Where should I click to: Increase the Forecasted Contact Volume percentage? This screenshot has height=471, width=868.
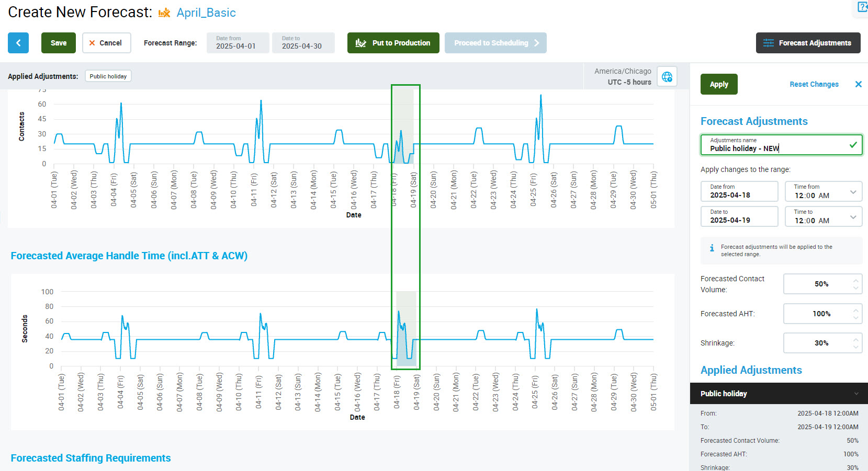[x=856, y=280]
